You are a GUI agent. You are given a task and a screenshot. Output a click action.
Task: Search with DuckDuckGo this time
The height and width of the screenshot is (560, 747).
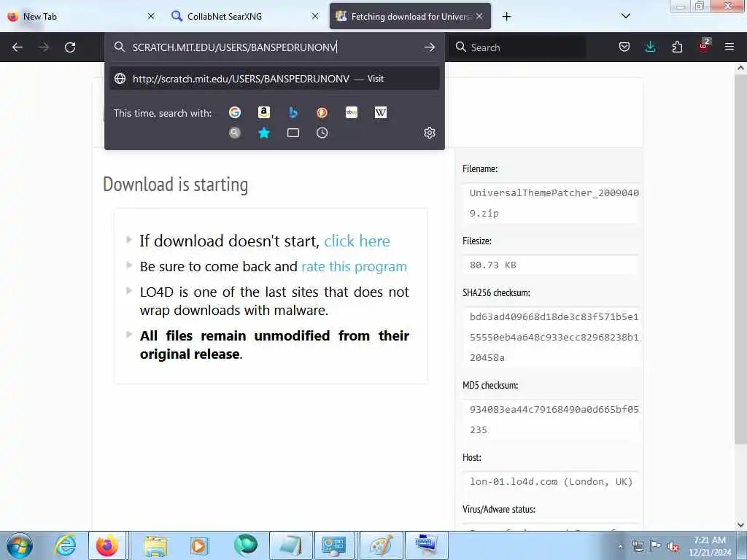point(322,112)
